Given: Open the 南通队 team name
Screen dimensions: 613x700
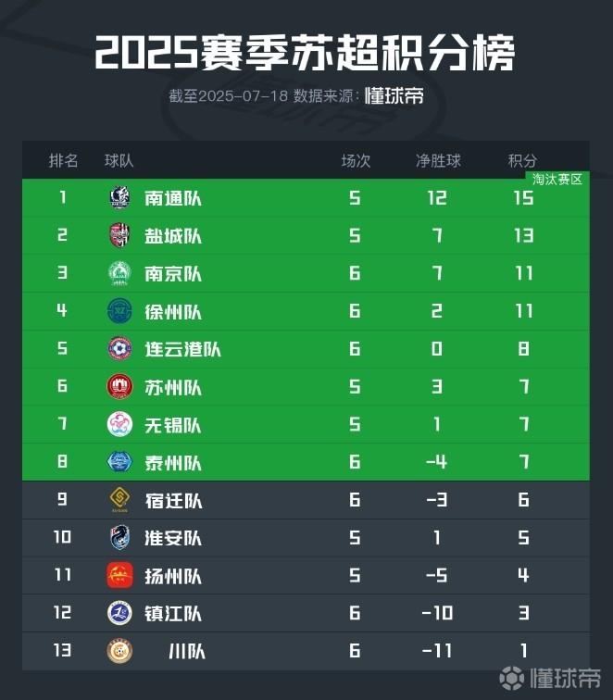Looking at the screenshot, I should click(173, 198).
